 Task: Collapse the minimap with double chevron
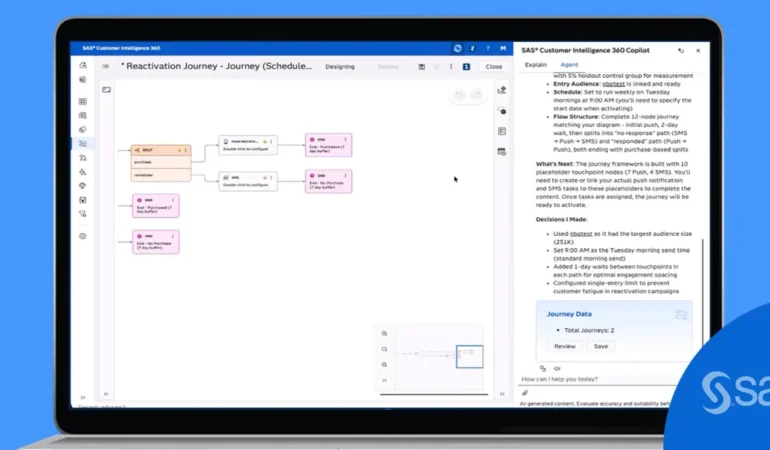pos(385,380)
